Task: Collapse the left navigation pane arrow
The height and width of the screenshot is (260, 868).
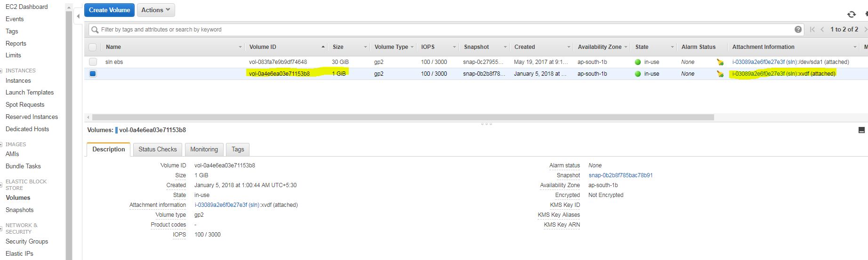Action: click(78, 16)
